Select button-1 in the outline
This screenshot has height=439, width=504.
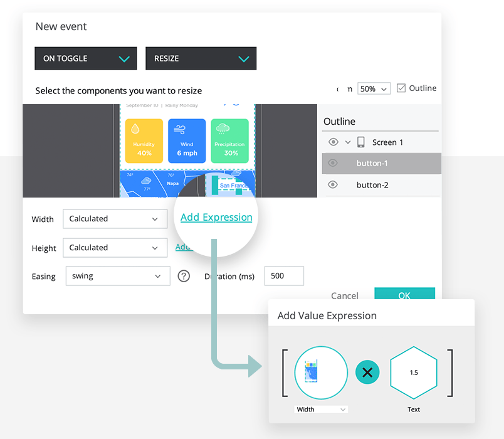coord(382,164)
